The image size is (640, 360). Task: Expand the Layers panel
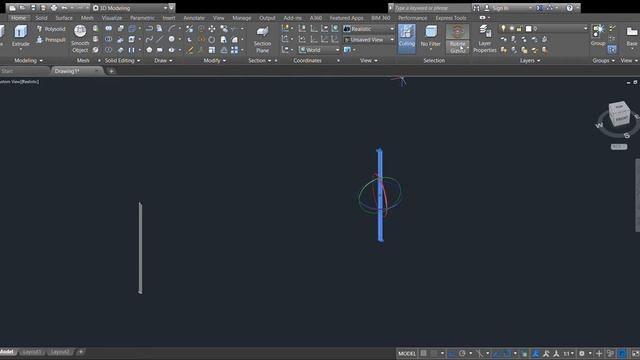click(530, 60)
